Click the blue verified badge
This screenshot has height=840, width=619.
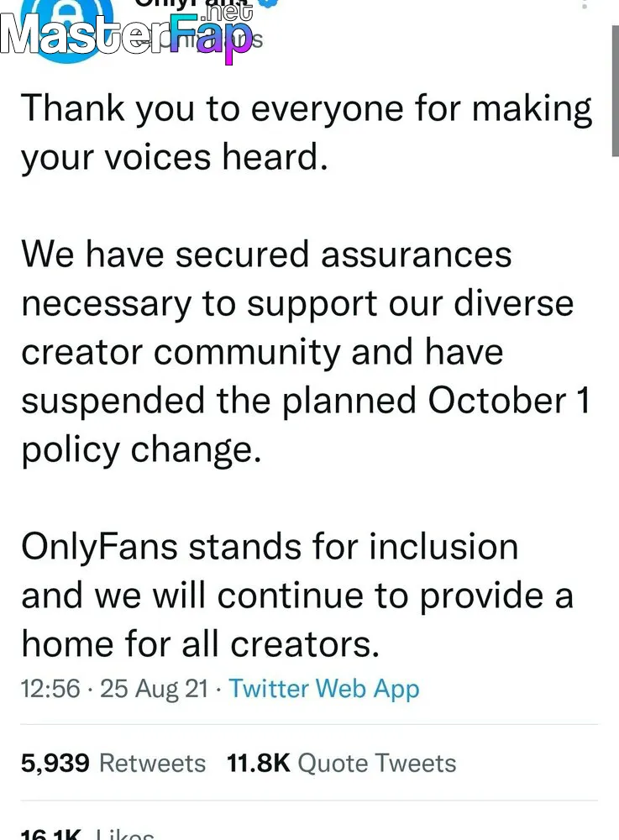click(x=270, y=3)
